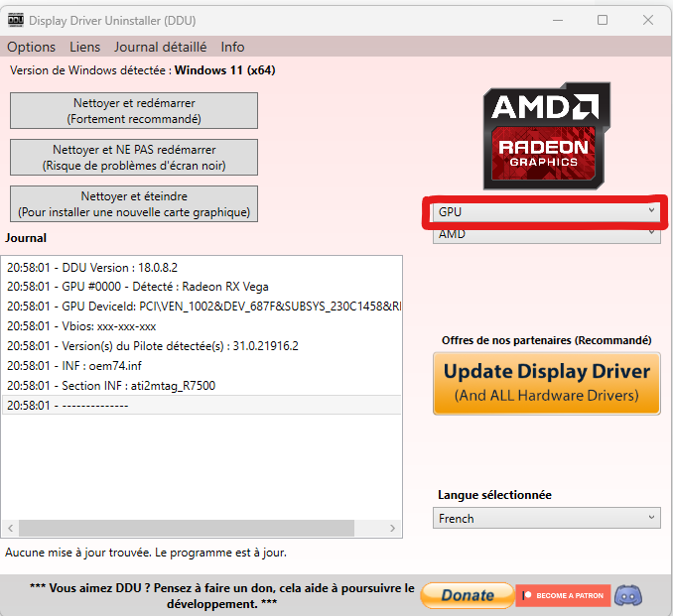Open the Options menu
The image size is (673, 616).
[x=32, y=47]
